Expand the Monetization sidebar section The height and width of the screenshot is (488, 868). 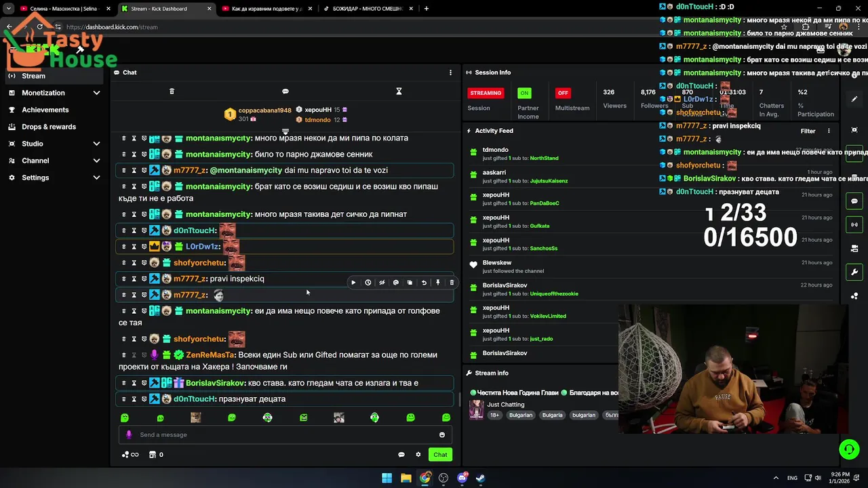coord(96,93)
